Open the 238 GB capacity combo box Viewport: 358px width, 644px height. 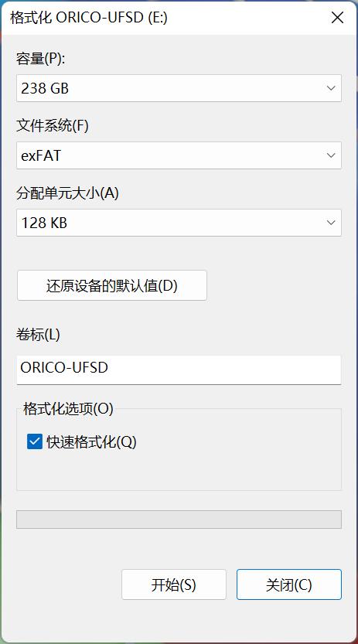[179, 88]
